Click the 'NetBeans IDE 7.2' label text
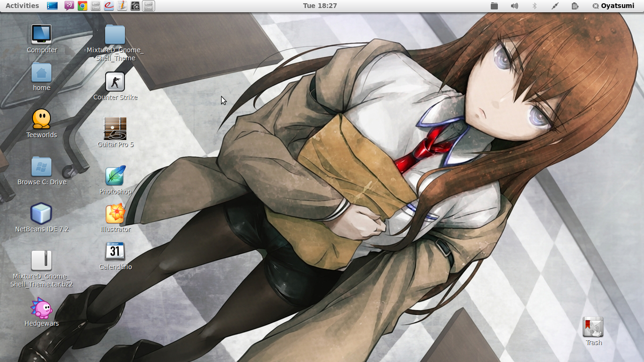 coord(42,229)
